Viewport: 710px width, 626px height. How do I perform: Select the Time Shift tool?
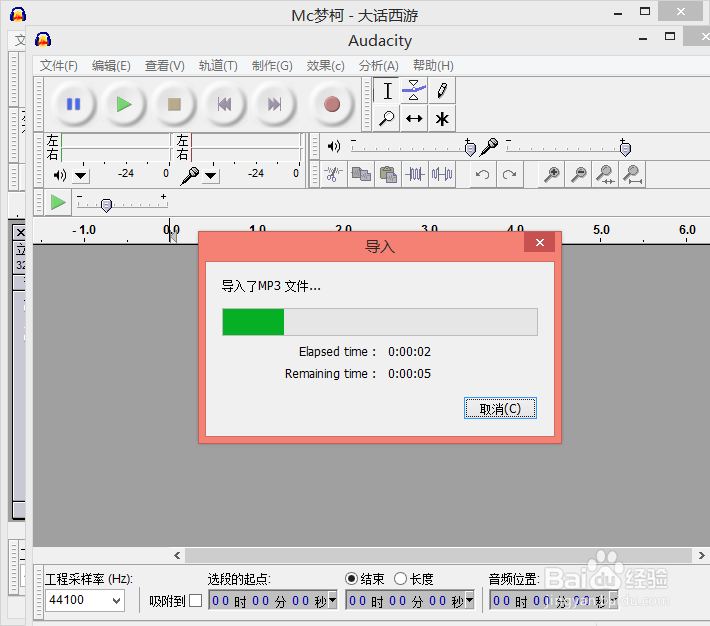point(414,119)
